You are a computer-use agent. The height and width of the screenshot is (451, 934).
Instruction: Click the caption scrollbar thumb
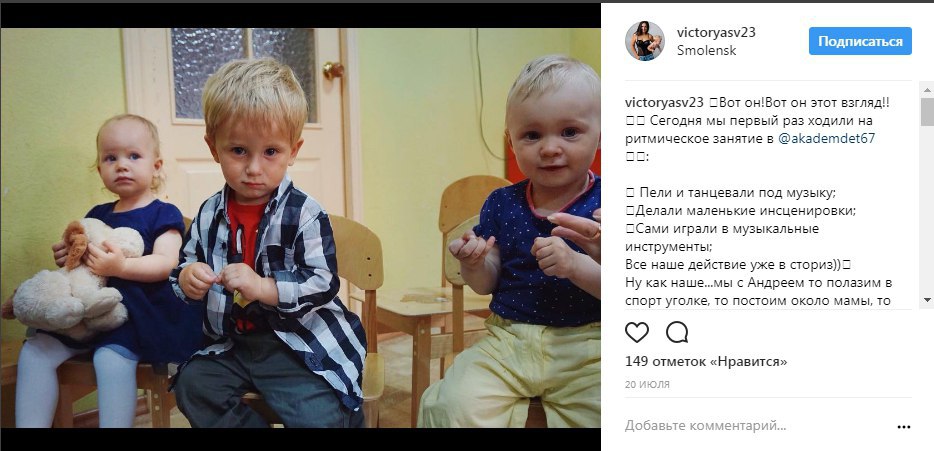pyautogui.click(x=926, y=112)
